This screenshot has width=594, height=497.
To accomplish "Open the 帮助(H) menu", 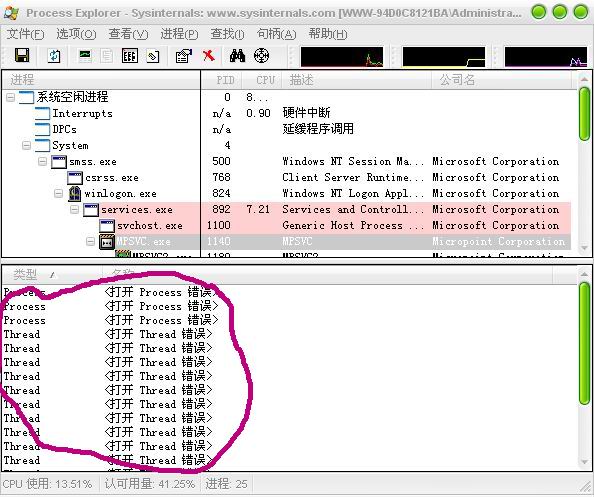I will point(328,34).
